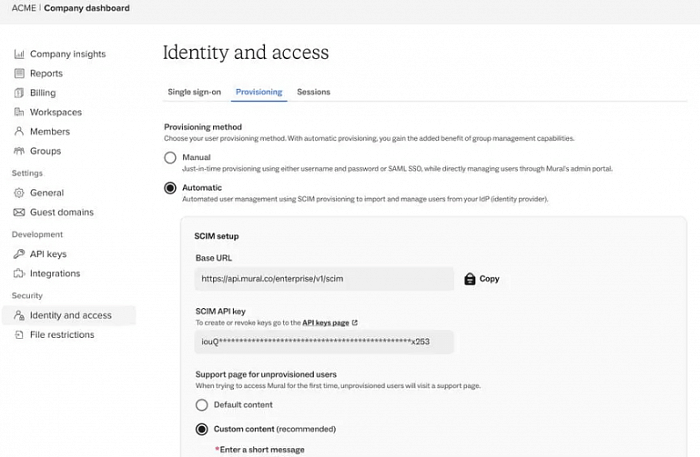Select the Workspaces building icon
The image size is (700, 457).
pyautogui.click(x=19, y=112)
